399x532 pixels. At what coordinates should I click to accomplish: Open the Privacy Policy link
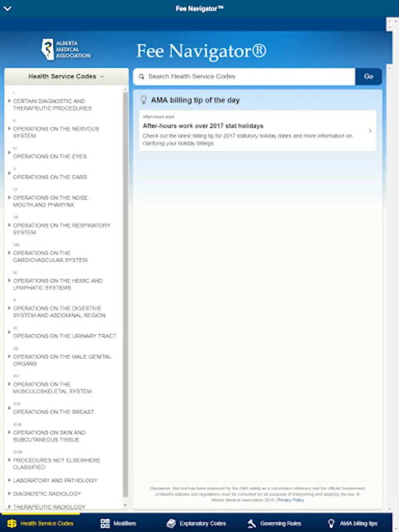point(291,500)
